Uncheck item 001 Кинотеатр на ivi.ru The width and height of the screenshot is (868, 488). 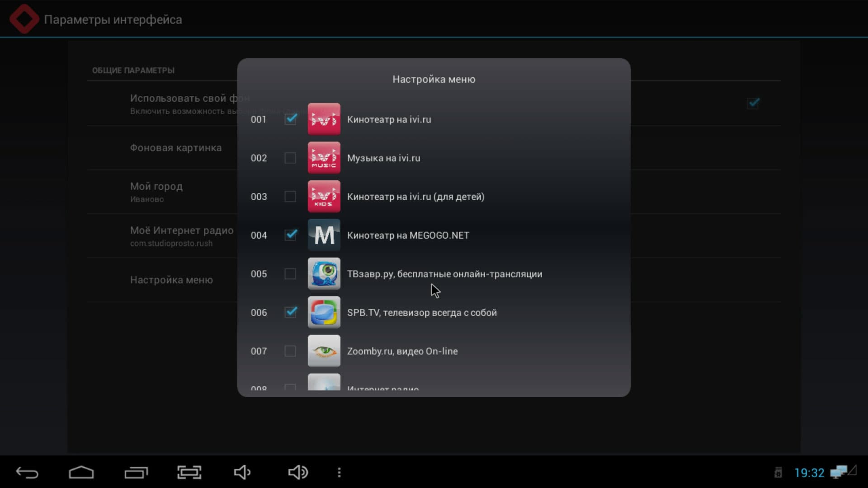pyautogui.click(x=290, y=119)
